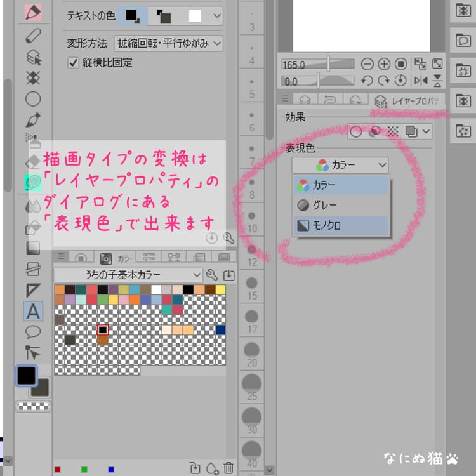Select the Text tool with the A icon
The width and height of the screenshot is (476, 476).
(x=33, y=311)
